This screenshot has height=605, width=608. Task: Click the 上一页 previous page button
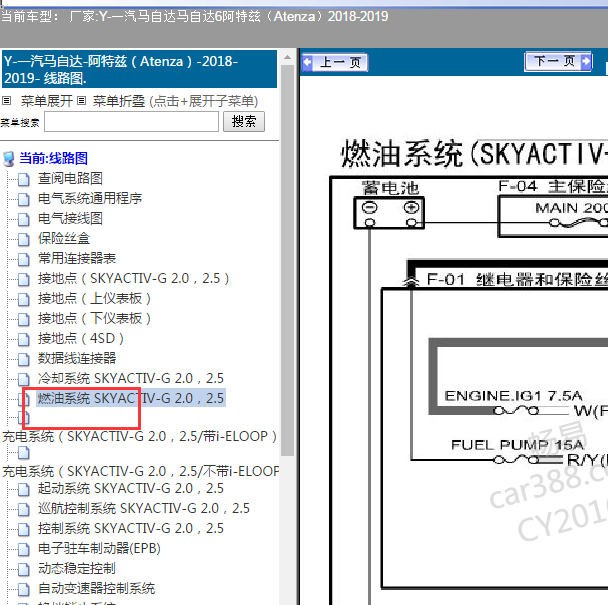tap(335, 62)
